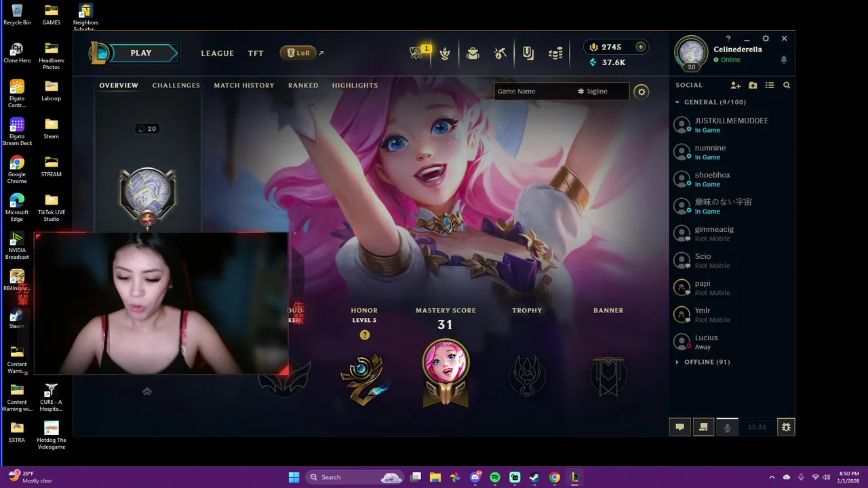
Task: Click the Trophy emblem placeholder
Action: (x=527, y=375)
